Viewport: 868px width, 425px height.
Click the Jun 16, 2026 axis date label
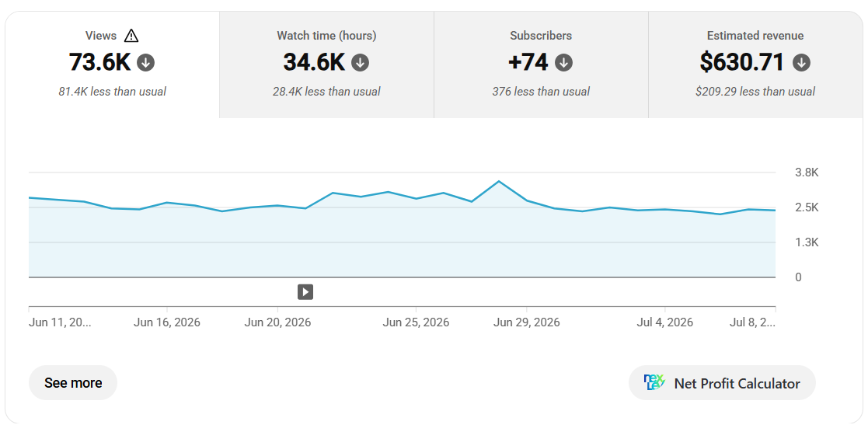(x=166, y=322)
